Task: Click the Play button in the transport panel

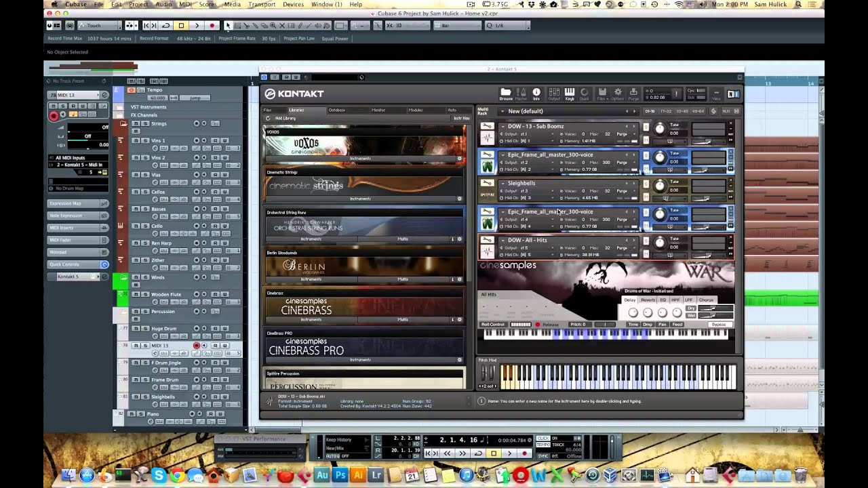Action: (x=509, y=453)
